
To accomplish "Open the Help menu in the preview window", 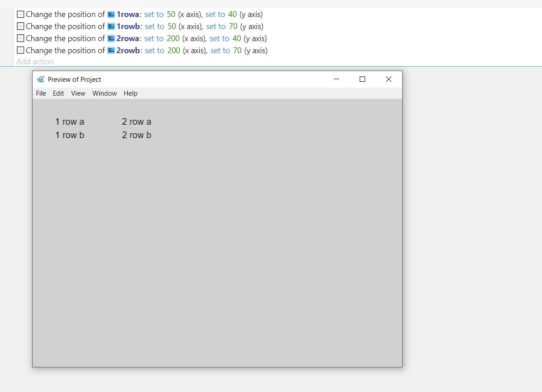I will click(130, 93).
